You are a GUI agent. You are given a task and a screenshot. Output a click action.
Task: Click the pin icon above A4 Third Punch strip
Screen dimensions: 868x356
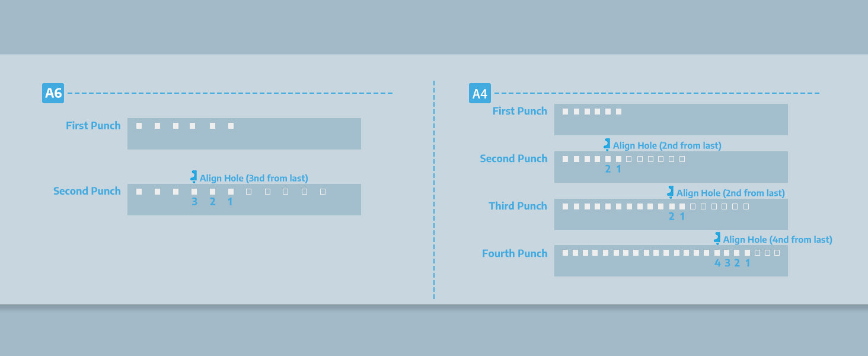[670, 192]
